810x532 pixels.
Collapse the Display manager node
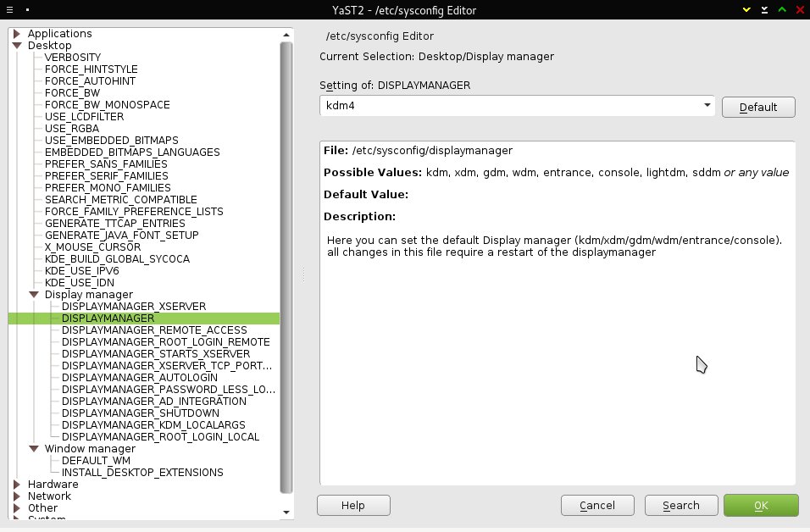(34, 295)
